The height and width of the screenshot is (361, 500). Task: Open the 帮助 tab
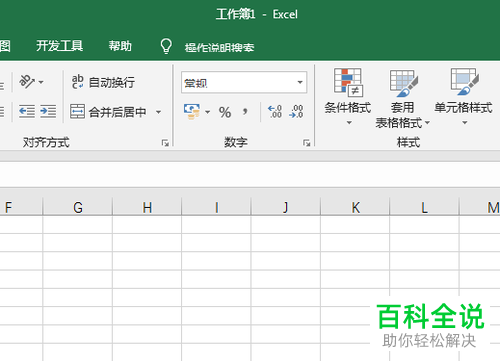[120, 46]
